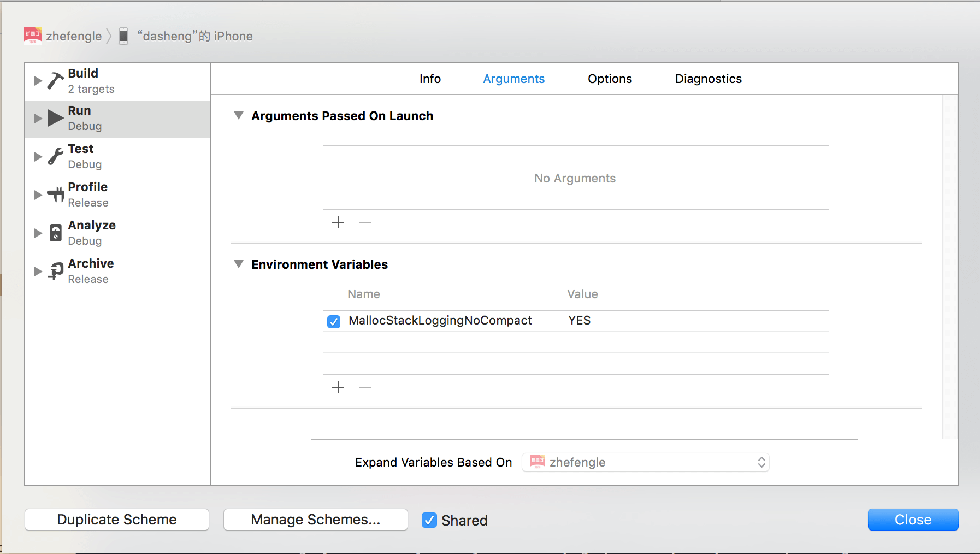Image resolution: width=980 pixels, height=554 pixels.
Task: Click the Profile instruments icon
Action: tap(55, 195)
